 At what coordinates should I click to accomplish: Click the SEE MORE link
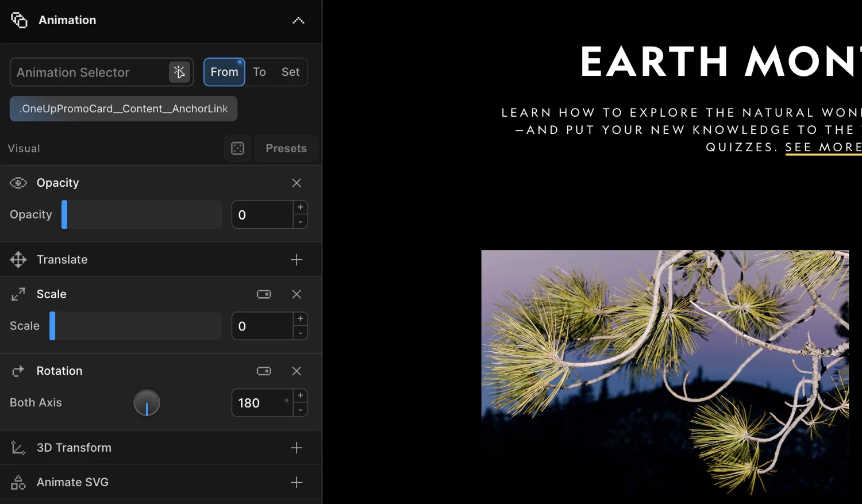pyautogui.click(x=823, y=148)
